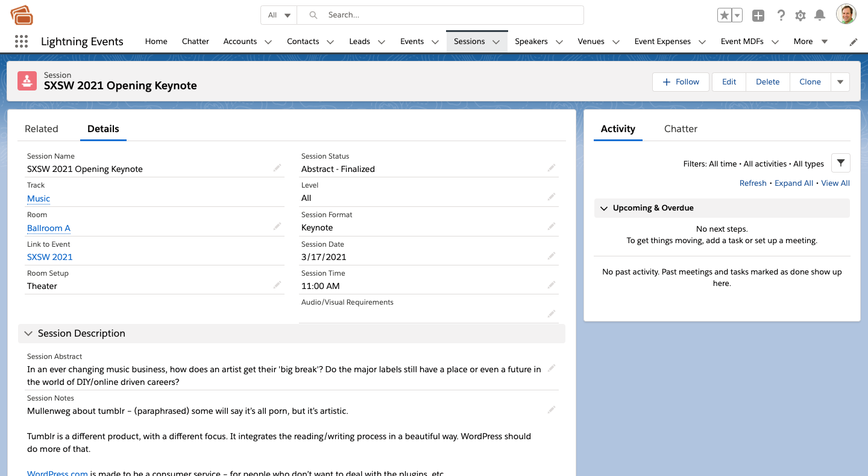Edit Session Abstract pencil icon
The height and width of the screenshot is (476, 868).
point(552,368)
